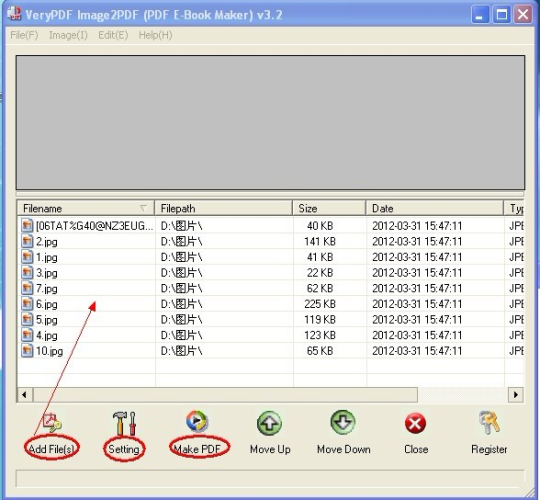The width and height of the screenshot is (540, 500).
Task: Click the Add File(s) label
Action: click(52, 449)
